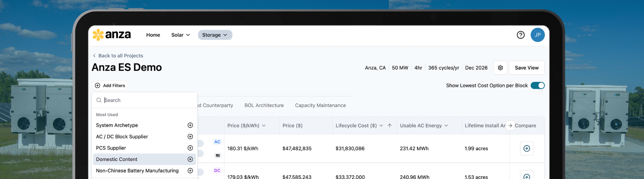The width and height of the screenshot is (644, 179).
Task: Switch to the Counterparty tab
Action: 216,105
